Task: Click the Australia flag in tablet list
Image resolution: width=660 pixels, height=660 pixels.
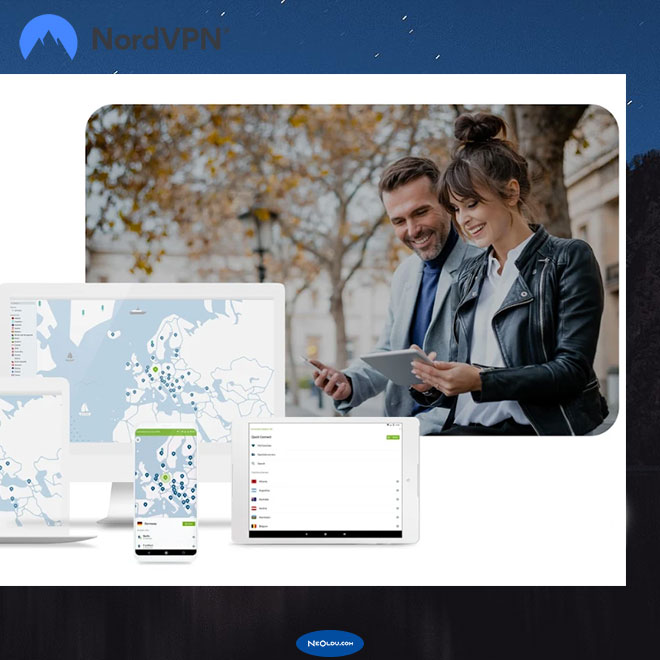Action: [256, 499]
